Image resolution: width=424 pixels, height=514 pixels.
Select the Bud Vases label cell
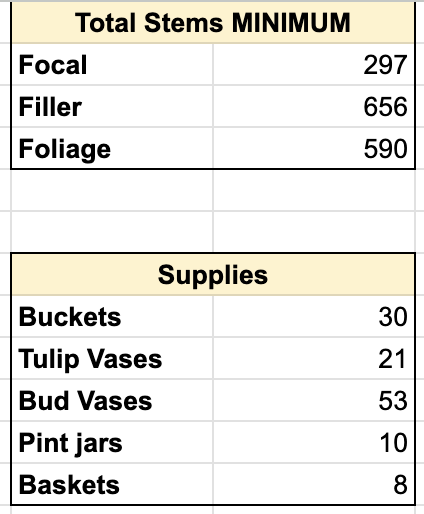click(112, 400)
